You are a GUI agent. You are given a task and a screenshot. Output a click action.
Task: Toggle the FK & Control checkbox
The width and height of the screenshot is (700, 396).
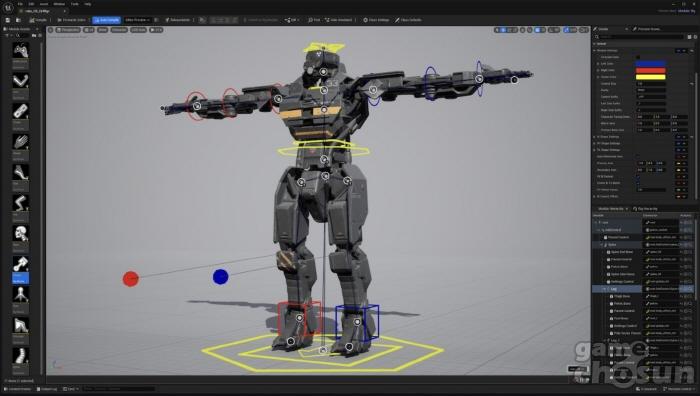pos(638,176)
